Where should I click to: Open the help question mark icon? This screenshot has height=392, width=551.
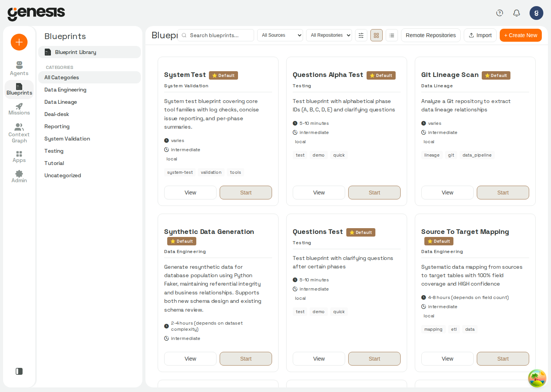click(500, 13)
